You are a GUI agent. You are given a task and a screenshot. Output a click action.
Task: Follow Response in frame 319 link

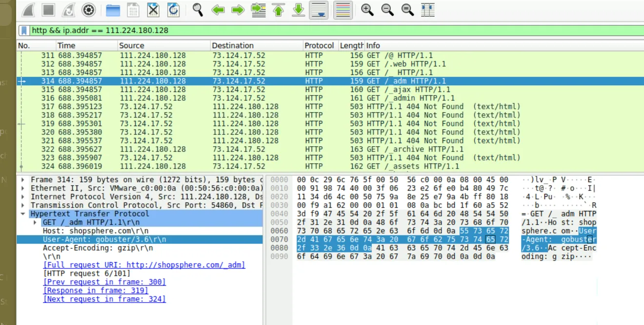96,290
